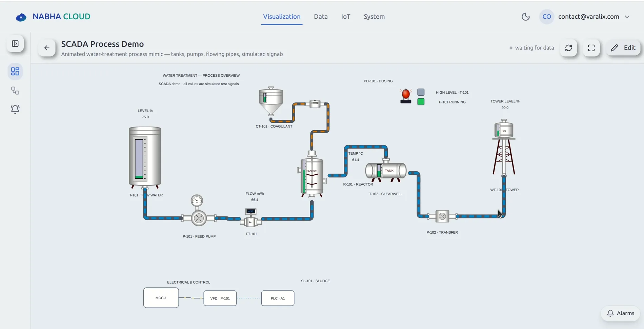Click the waiting for data status
644x329 pixels.
[531, 48]
